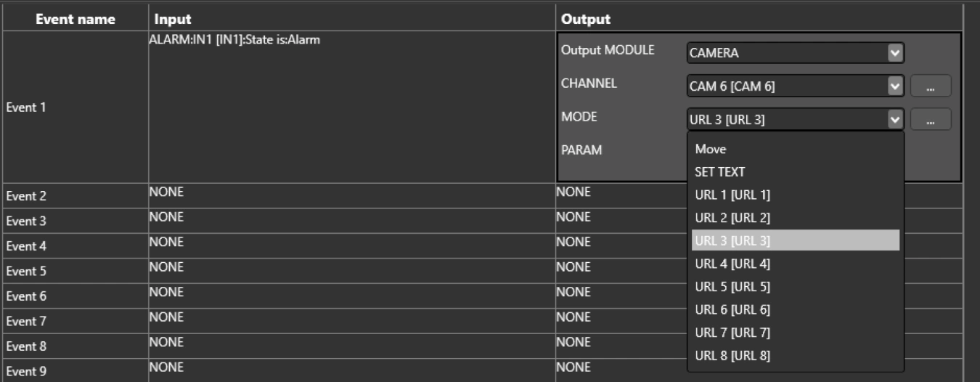Open the Output MODULE dropdown arrow
This screenshot has height=382, width=980.
[895, 52]
